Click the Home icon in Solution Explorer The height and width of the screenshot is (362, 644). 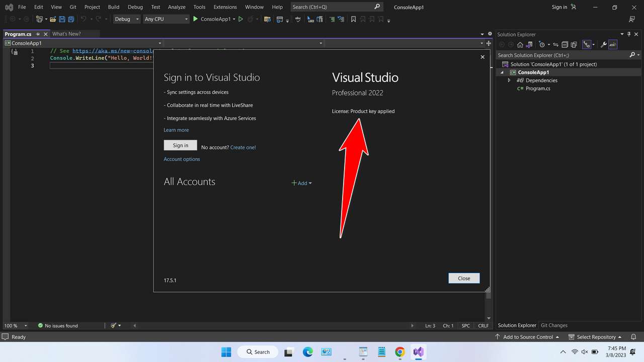coord(521,44)
